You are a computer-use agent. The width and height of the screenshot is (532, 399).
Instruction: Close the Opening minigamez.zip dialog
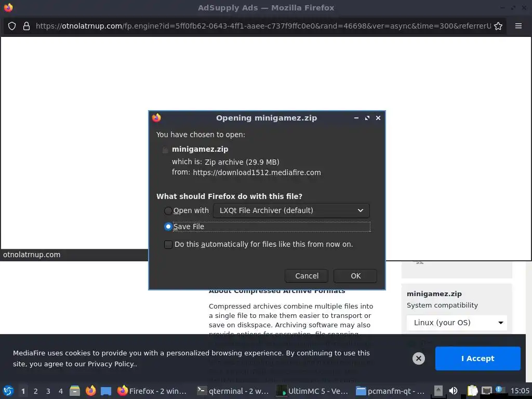(x=378, y=118)
